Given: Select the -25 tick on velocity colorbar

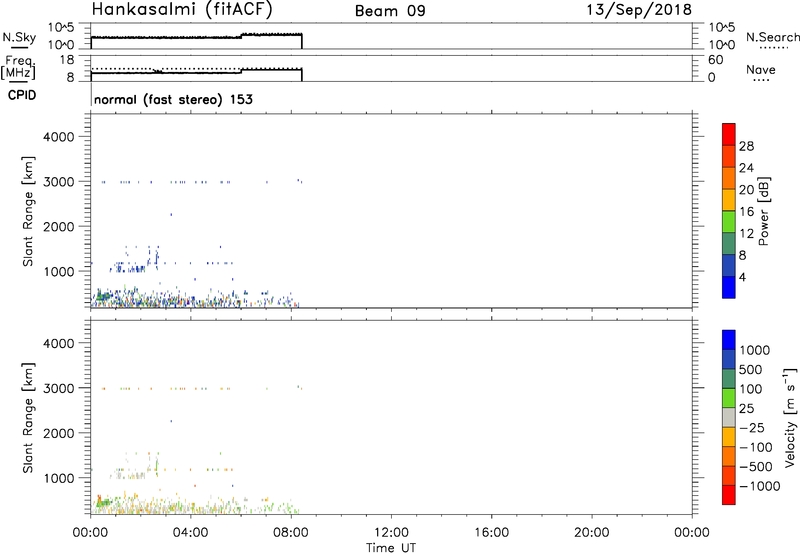Looking at the screenshot, I should click(x=752, y=428).
